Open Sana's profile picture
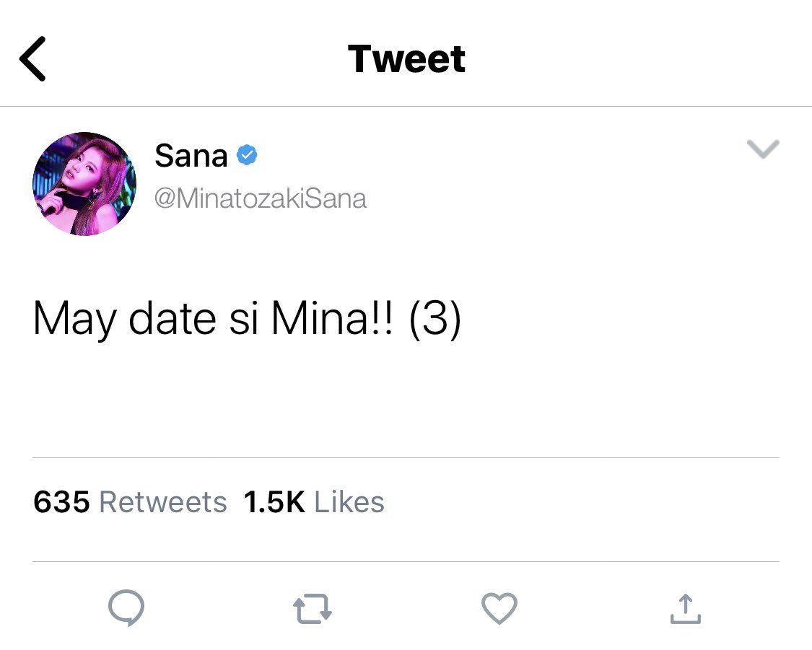 click(84, 184)
